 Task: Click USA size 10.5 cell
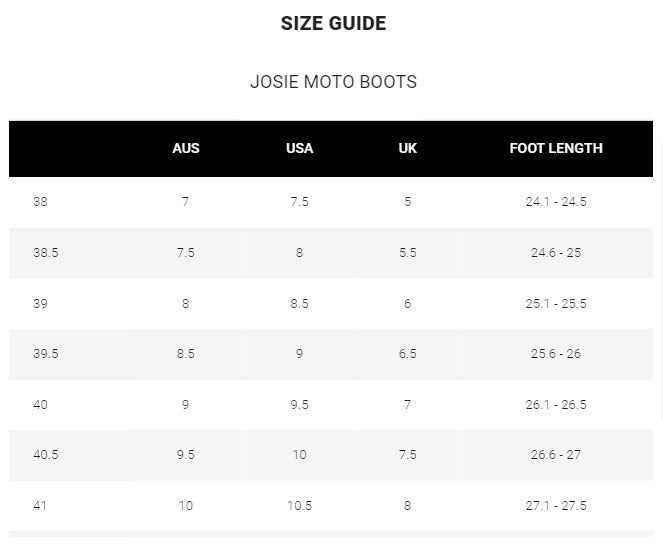point(299,506)
